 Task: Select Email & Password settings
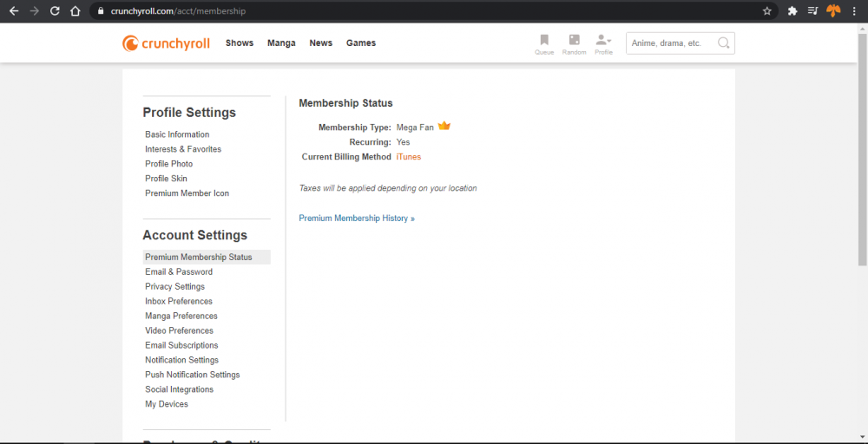point(179,272)
